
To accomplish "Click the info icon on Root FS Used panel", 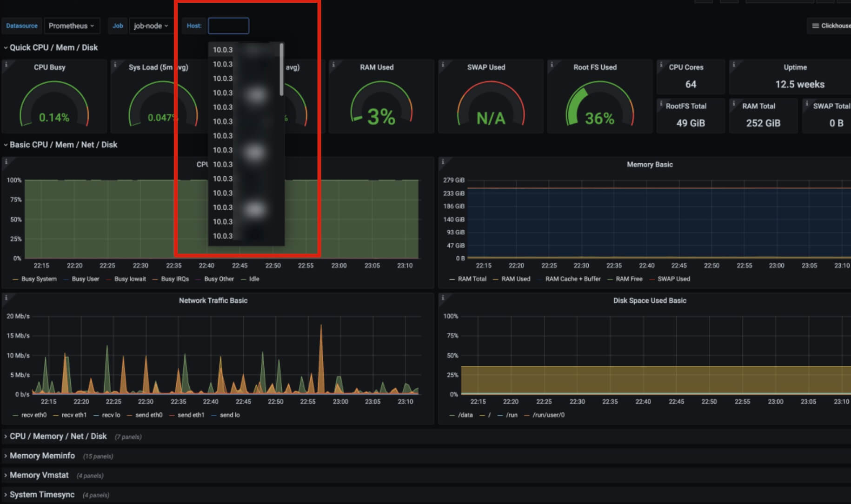I will 551,65.
